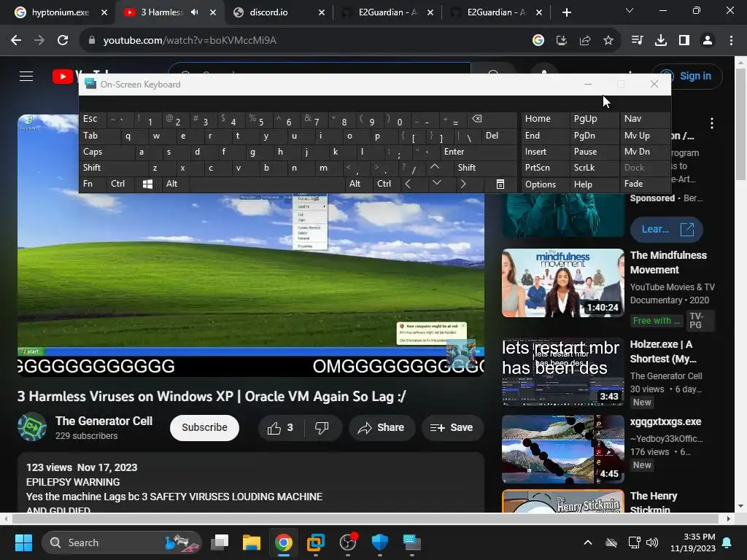This screenshot has height=560, width=747.
Task: Open the Chrome profile avatar
Action: [x=708, y=41]
